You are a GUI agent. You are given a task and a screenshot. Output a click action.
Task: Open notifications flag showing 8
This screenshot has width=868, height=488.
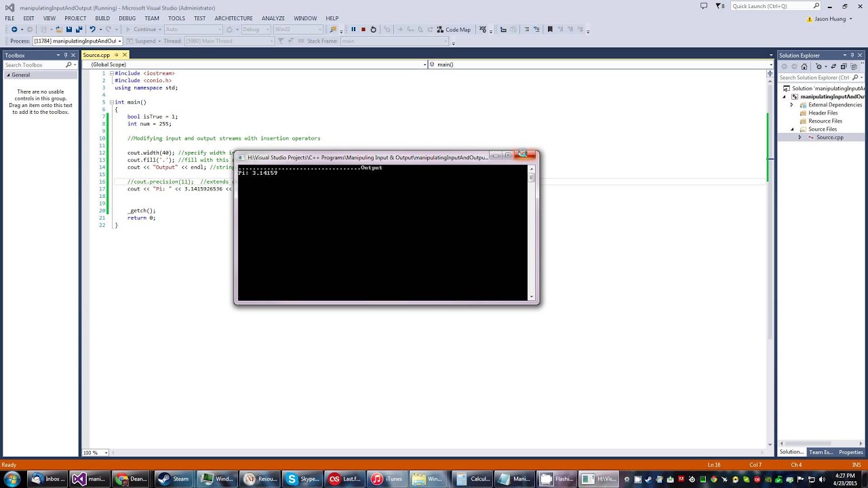(719, 6)
